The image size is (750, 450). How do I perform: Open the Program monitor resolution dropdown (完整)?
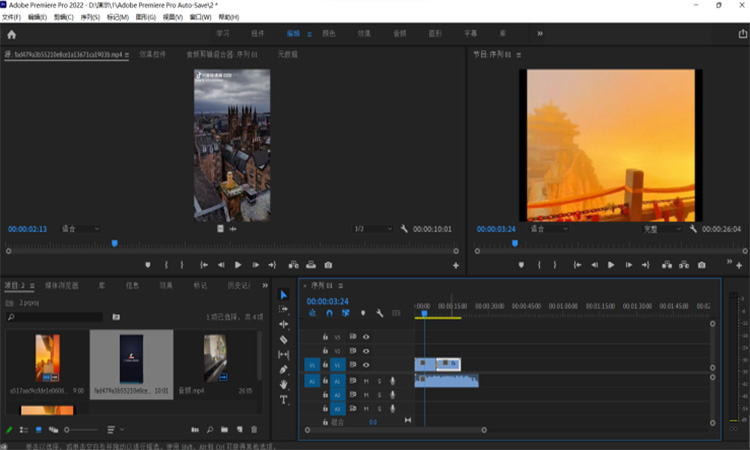pos(662,229)
